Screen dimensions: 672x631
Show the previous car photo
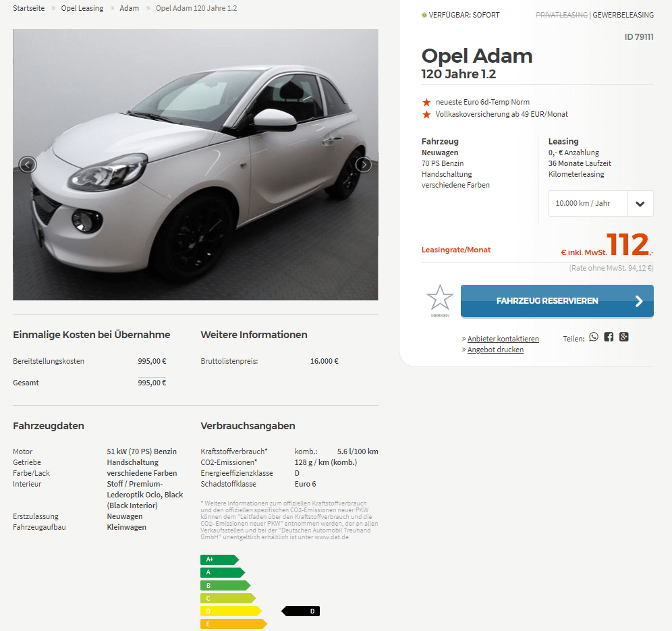point(28,165)
